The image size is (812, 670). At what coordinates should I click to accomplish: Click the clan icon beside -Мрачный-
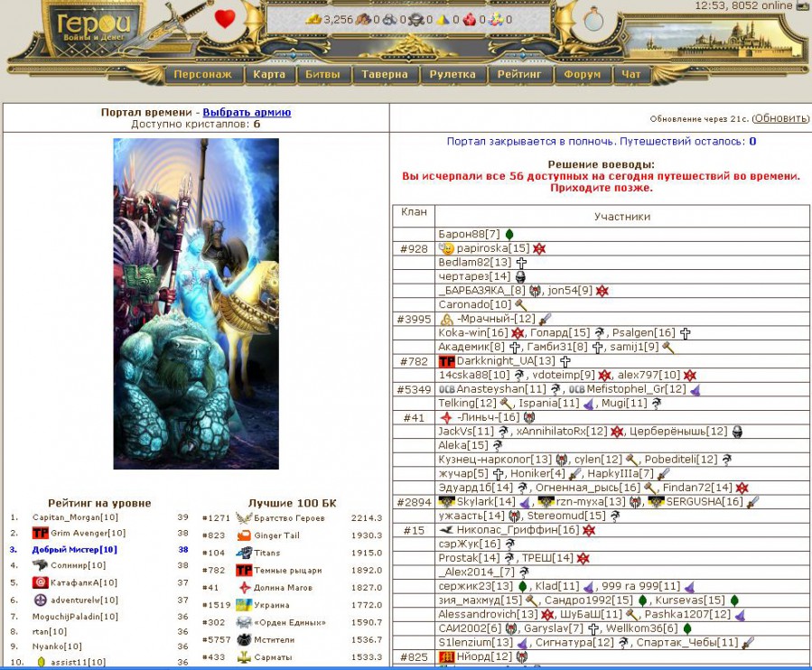446,319
